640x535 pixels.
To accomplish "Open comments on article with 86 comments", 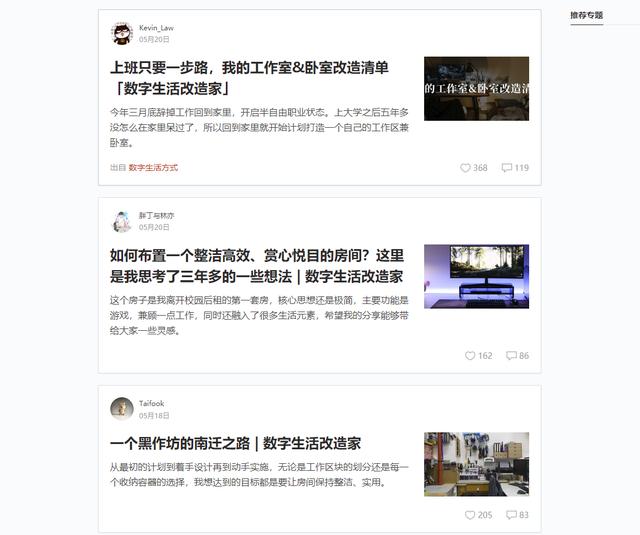I will (x=511, y=356).
